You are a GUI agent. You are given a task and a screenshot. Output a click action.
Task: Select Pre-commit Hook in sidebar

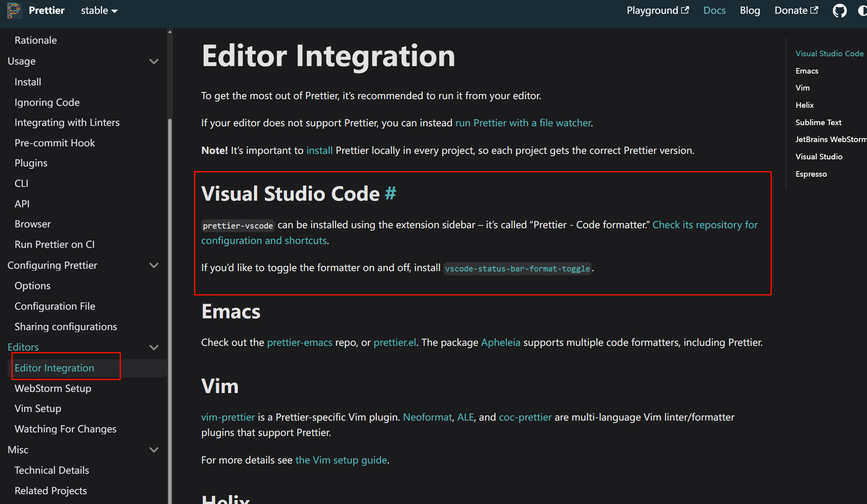coord(55,143)
